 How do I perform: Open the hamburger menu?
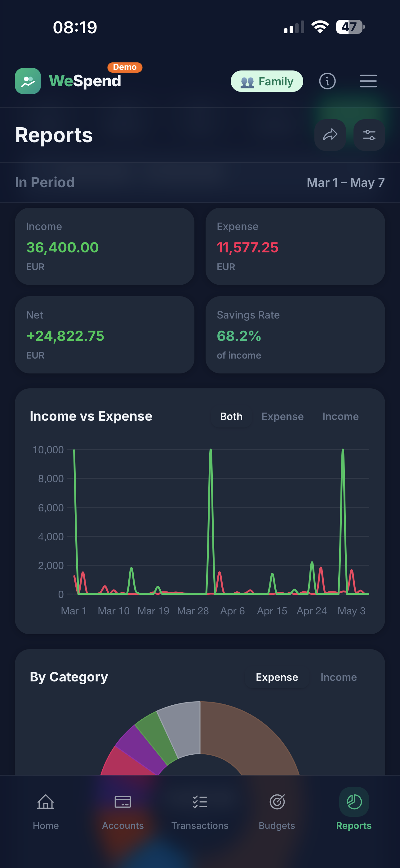[368, 81]
